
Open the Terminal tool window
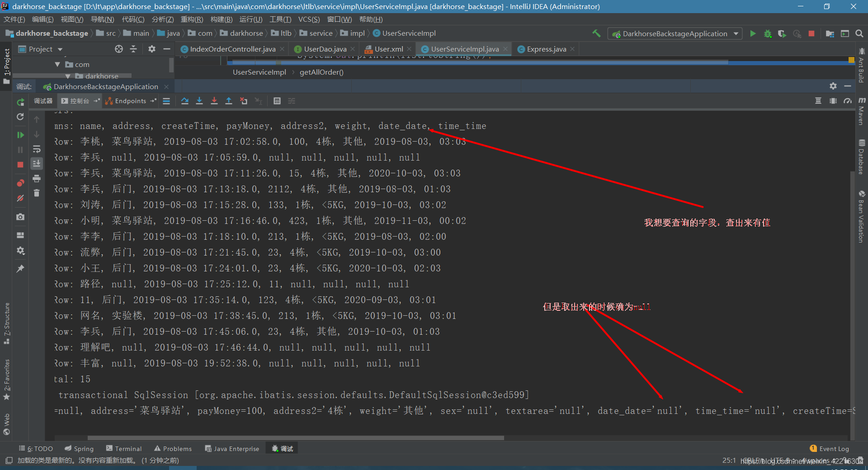coord(124,448)
